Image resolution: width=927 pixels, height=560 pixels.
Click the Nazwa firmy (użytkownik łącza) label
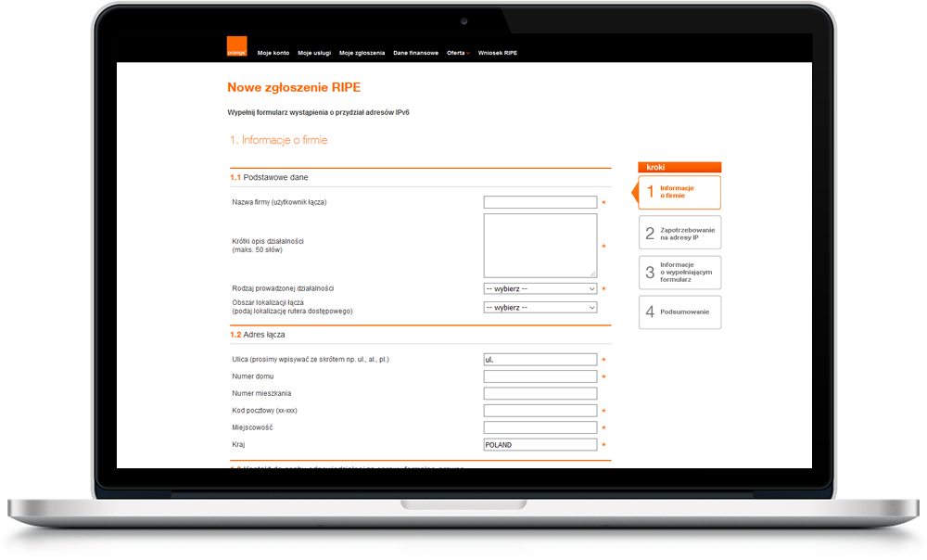coord(279,202)
